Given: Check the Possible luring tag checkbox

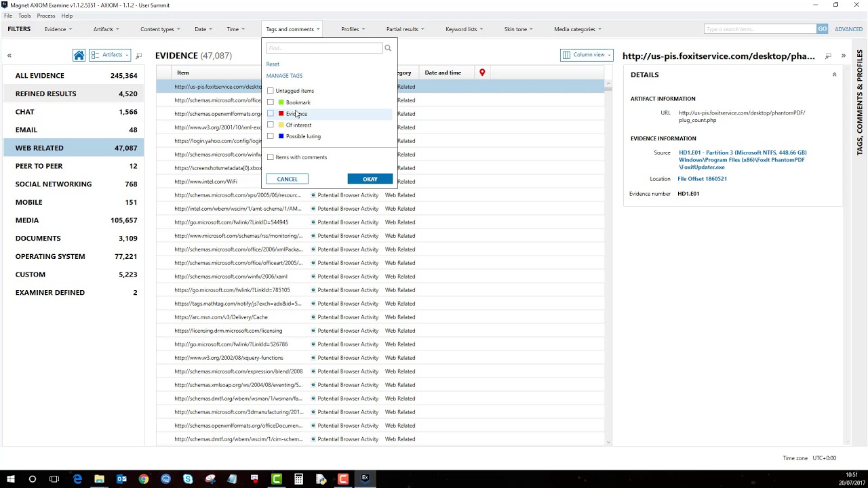Looking at the screenshot, I should coord(271,136).
